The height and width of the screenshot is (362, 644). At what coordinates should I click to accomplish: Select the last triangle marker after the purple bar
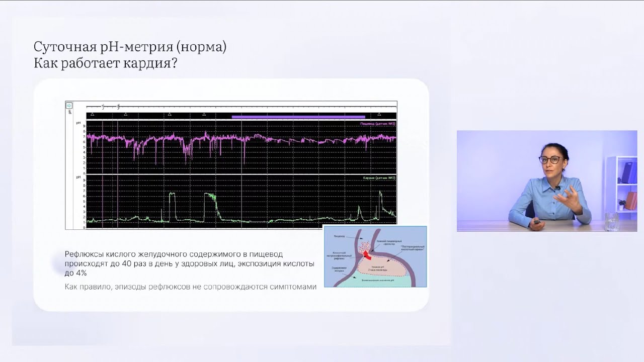click(x=379, y=114)
